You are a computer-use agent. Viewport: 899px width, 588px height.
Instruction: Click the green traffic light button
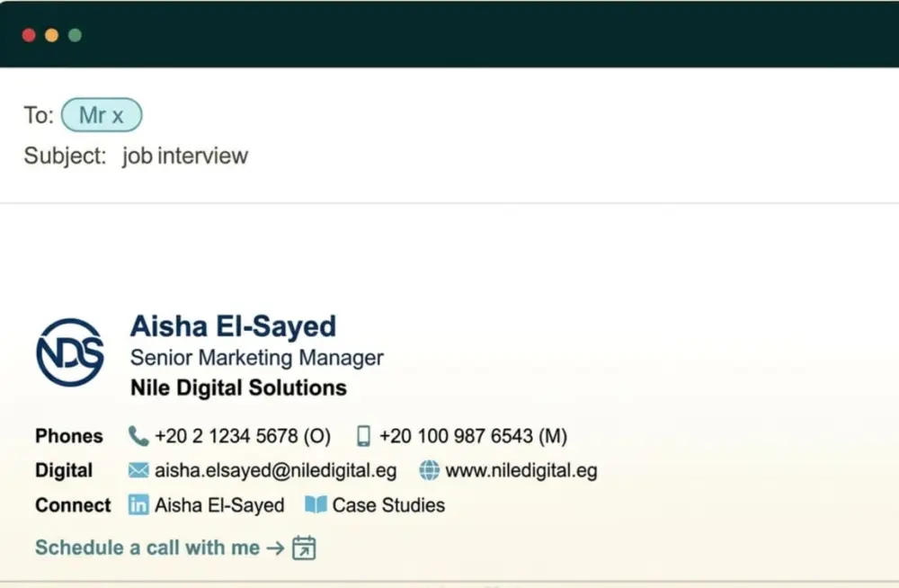click(76, 35)
